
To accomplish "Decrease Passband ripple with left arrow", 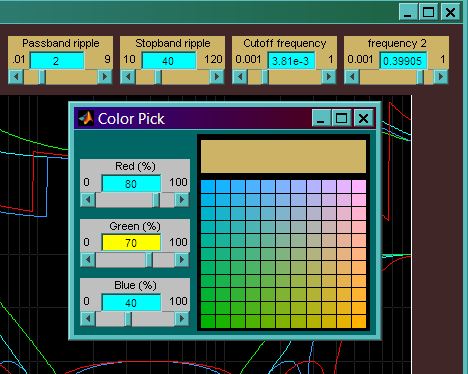I will pos(16,77).
